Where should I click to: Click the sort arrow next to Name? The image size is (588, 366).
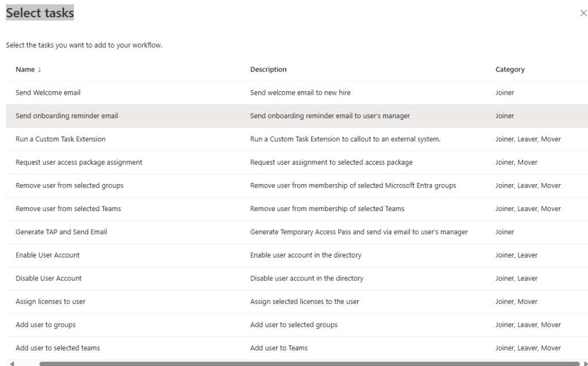pyautogui.click(x=40, y=69)
